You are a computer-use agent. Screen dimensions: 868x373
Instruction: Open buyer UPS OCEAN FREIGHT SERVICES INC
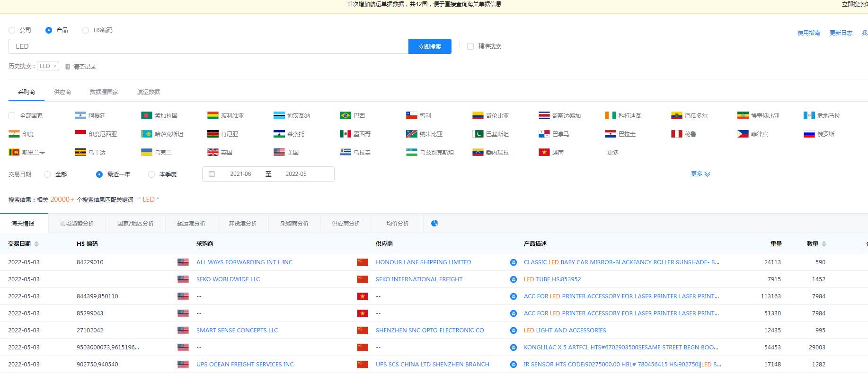click(245, 364)
